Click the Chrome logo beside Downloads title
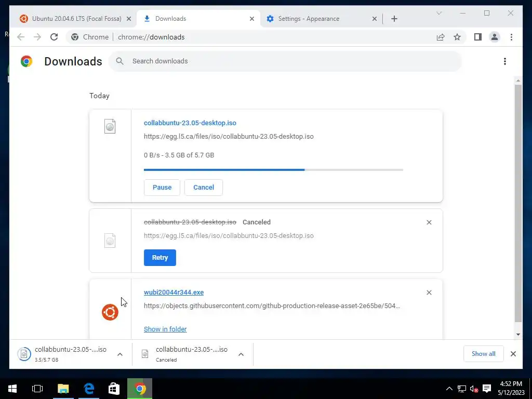 pyautogui.click(x=26, y=61)
